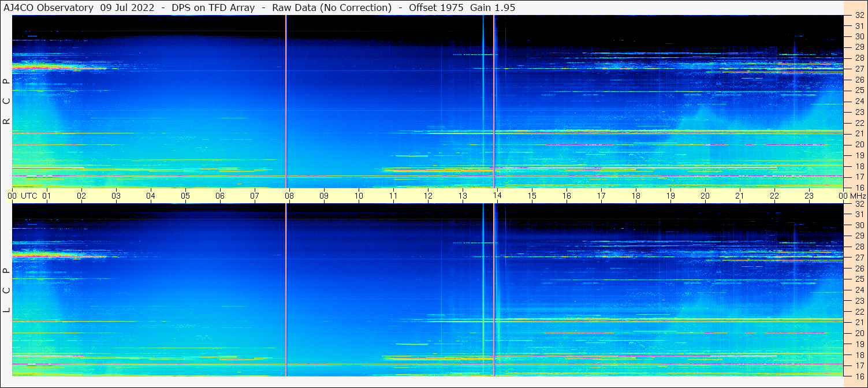Click the 05 hour tick label

[x=185, y=196]
